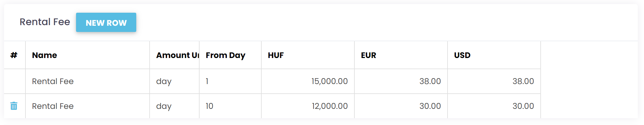
Task: Edit the 30.00 EUR cell
Action: click(x=401, y=106)
